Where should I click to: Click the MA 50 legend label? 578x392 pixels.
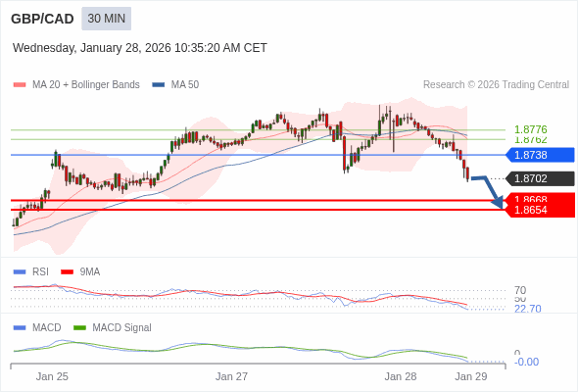pyautogui.click(x=185, y=85)
